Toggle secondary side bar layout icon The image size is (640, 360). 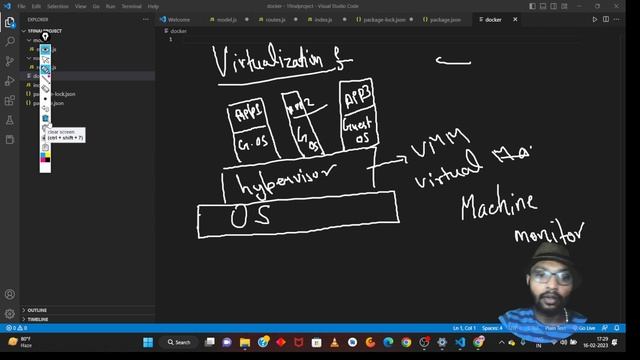pos(553,6)
